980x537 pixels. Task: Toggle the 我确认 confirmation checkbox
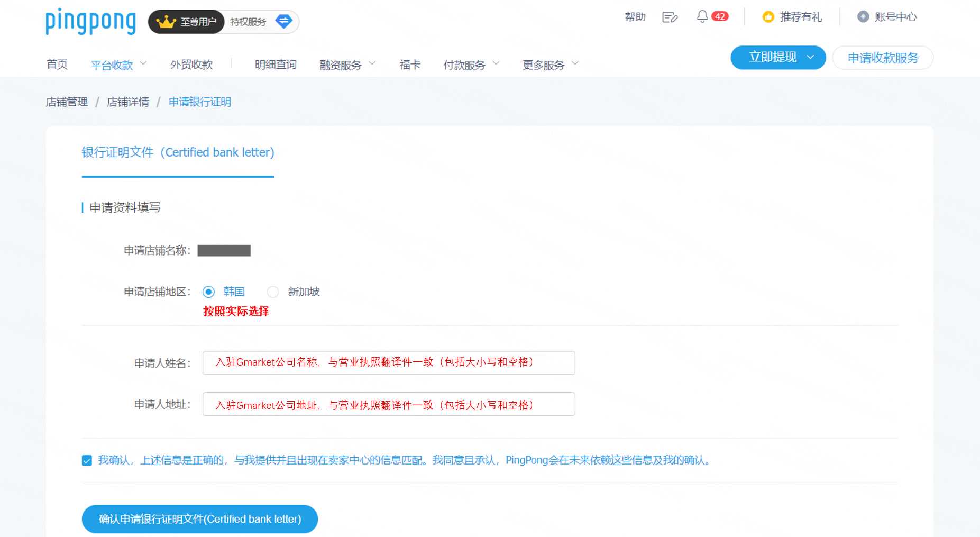tap(87, 461)
